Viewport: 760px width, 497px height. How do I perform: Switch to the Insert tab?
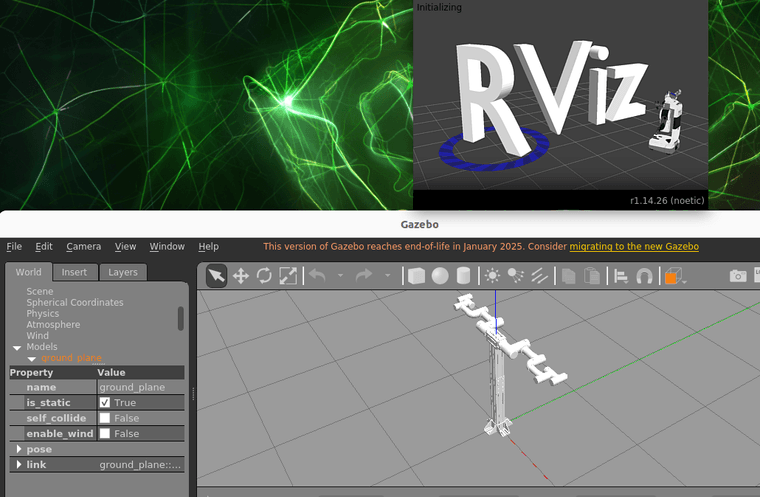[x=74, y=272]
